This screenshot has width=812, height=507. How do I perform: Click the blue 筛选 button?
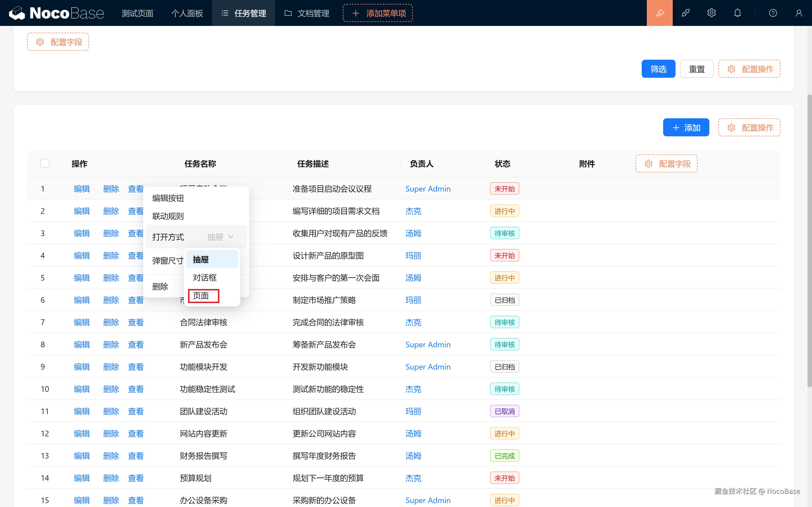coord(658,69)
